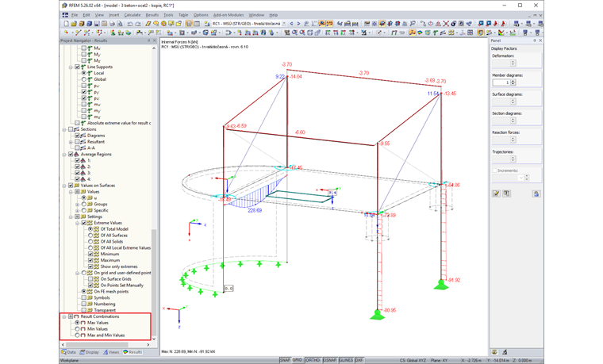Toggle GRID in the status bar

point(298,360)
